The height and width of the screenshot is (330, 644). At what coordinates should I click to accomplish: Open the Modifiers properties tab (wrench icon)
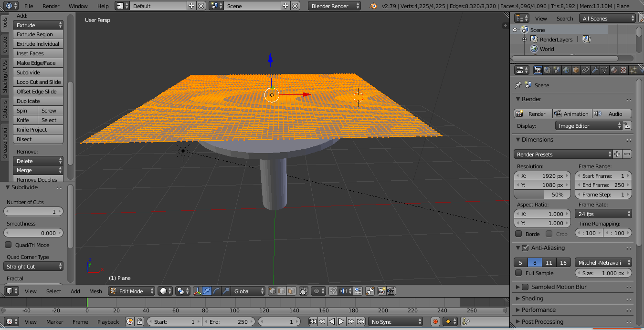(x=595, y=70)
